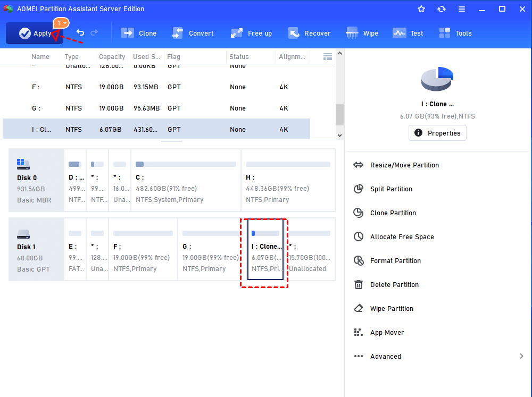The height and width of the screenshot is (397, 532).
Task: Sort by the Capacity column header
Action: tap(112, 57)
